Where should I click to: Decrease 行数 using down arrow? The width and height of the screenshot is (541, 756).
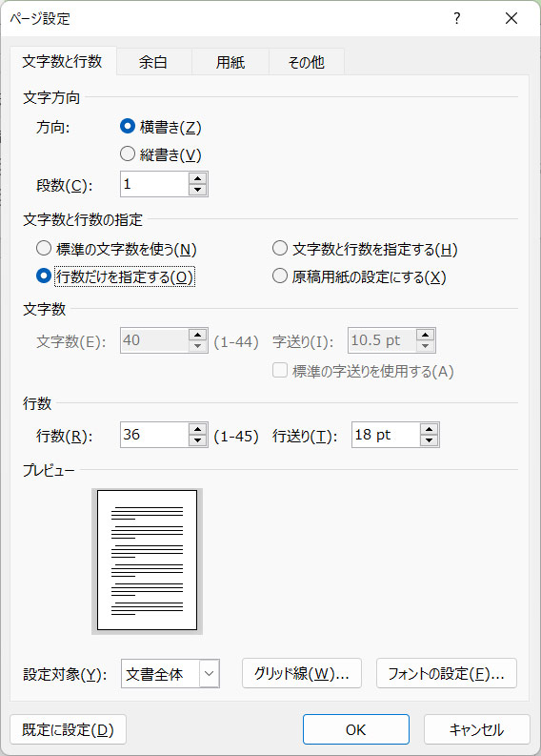[x=197, y=440]
